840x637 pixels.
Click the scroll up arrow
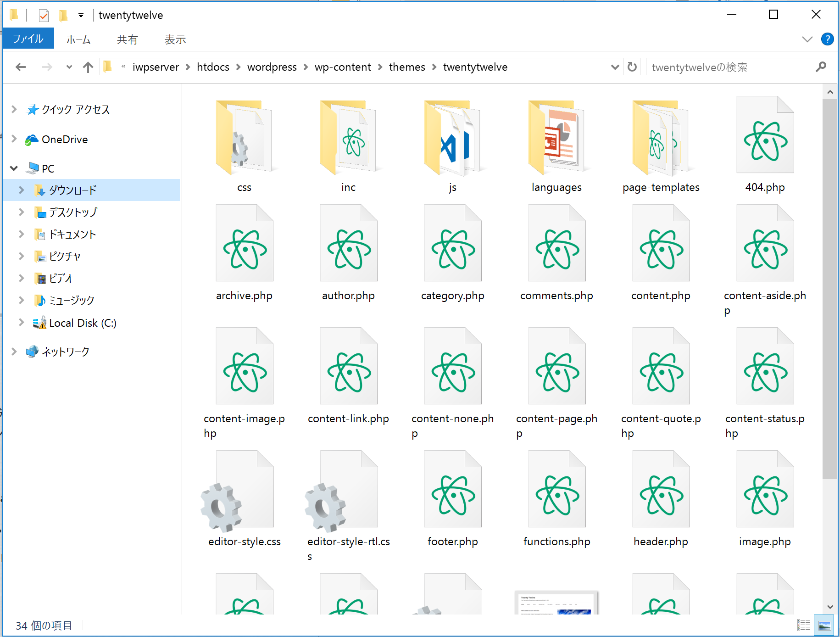point(829,92)
